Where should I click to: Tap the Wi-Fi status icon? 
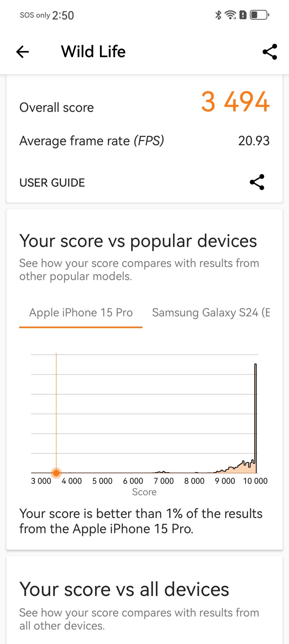tap(230, 15)
